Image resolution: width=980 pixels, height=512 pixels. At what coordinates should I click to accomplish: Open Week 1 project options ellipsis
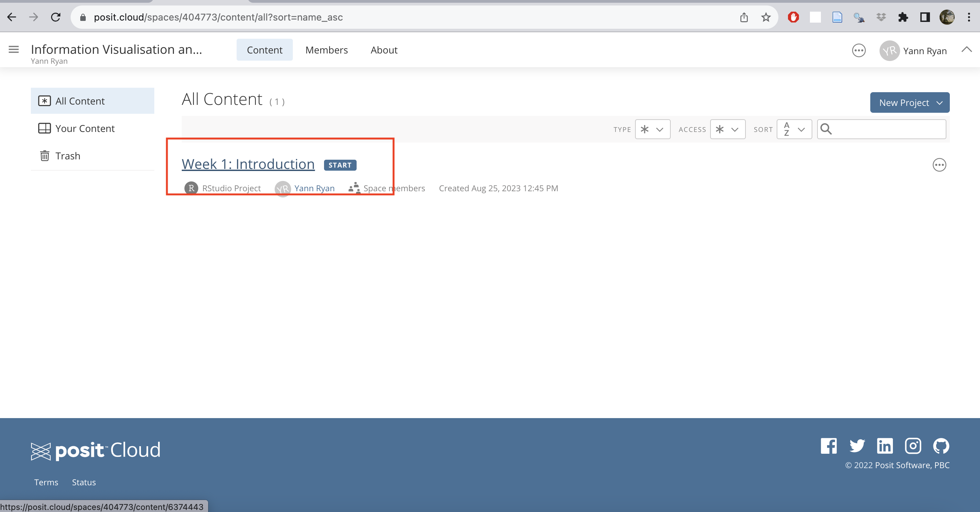(939, 165)
